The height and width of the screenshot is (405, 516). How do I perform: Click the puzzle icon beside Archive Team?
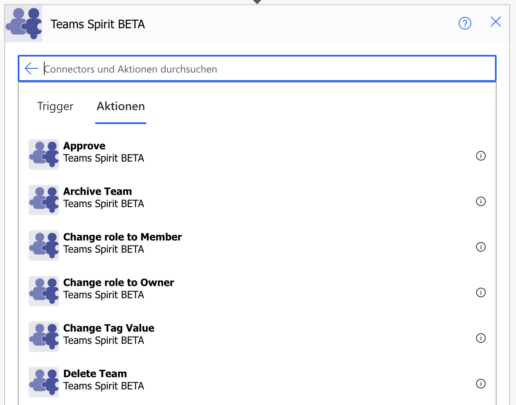(44, 200)
